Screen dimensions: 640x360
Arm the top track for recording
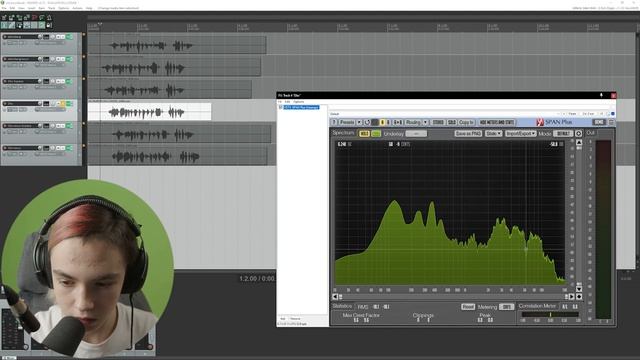(5, 37)
